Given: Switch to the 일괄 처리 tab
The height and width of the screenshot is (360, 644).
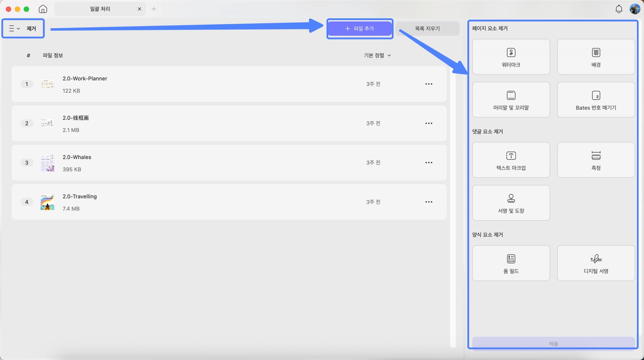Looking at the screenshot, I should click(x=100, y=9).
